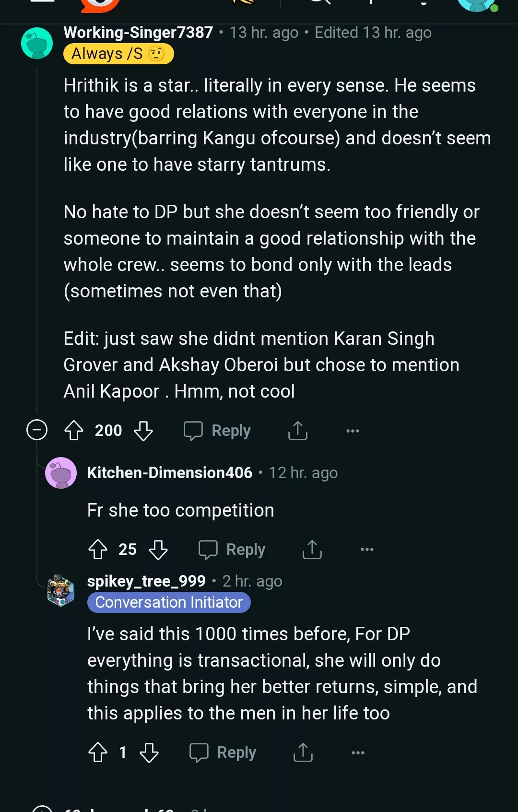Viewport: 518px width, 812px height.
Task: Upvote spikey_tree_999's comment
Action: tap(98, 752)
